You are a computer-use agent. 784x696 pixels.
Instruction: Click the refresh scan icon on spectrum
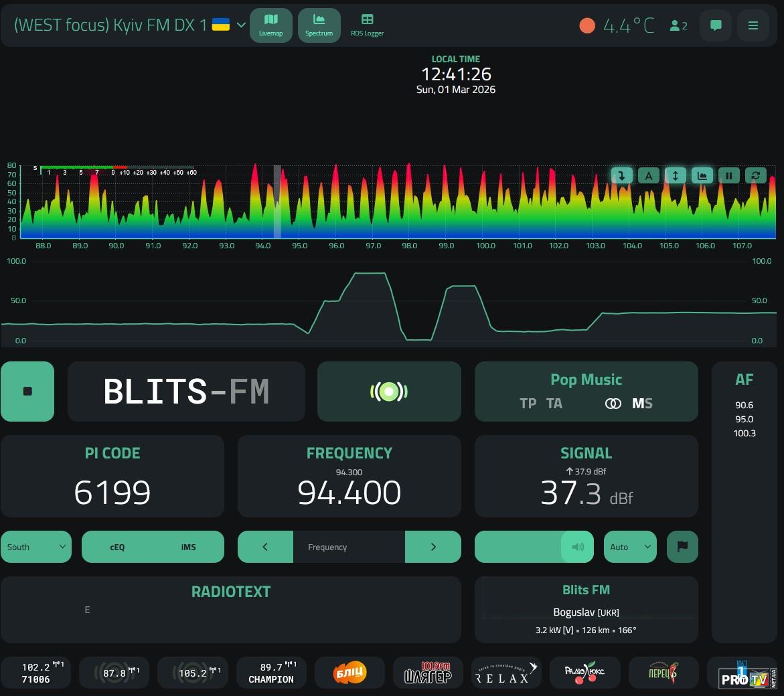(755, 175)
